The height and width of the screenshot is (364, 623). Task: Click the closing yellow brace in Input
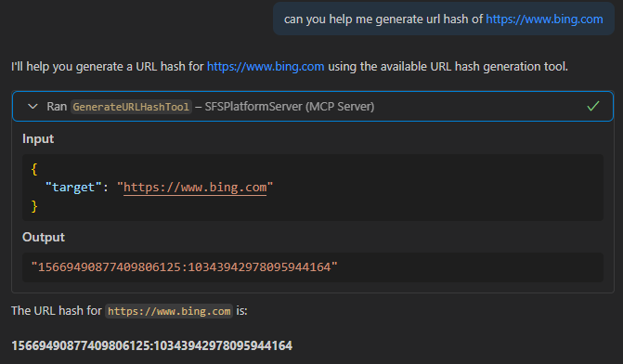pyautogui.click(x=34, y=206)
